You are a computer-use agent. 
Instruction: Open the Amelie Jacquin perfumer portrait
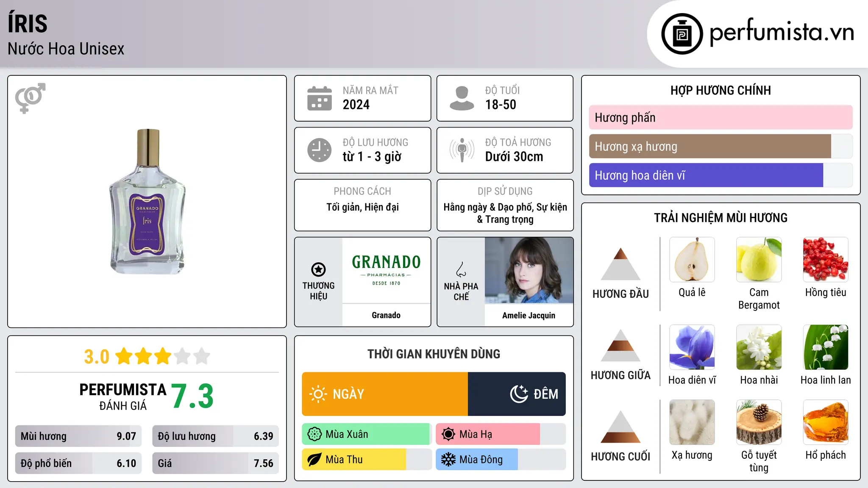[529, 270]
